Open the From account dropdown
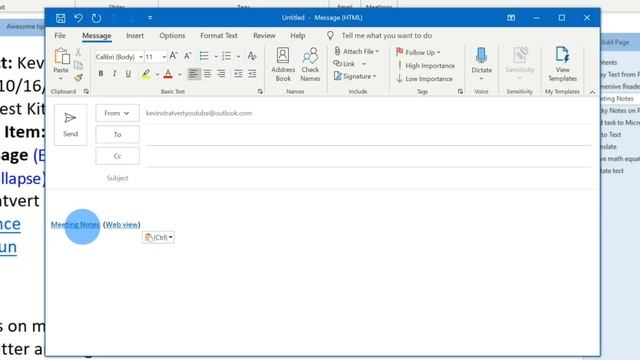Image resolution: width=640 pixels, height=360 pixels. 117,113
